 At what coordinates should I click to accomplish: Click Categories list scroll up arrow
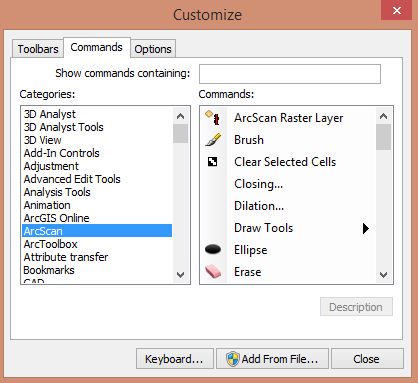pos(181,116)
